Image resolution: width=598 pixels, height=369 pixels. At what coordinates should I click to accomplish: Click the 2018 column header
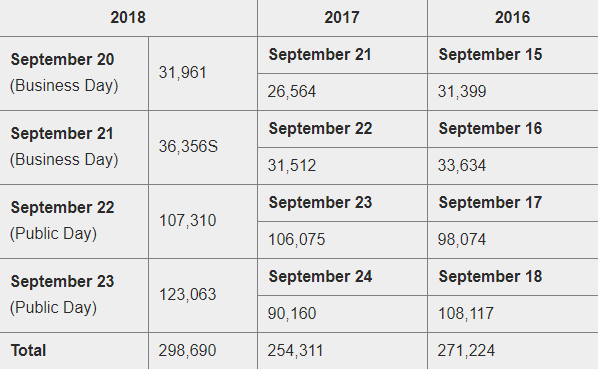pyautogui.click(x=128, y=18)
